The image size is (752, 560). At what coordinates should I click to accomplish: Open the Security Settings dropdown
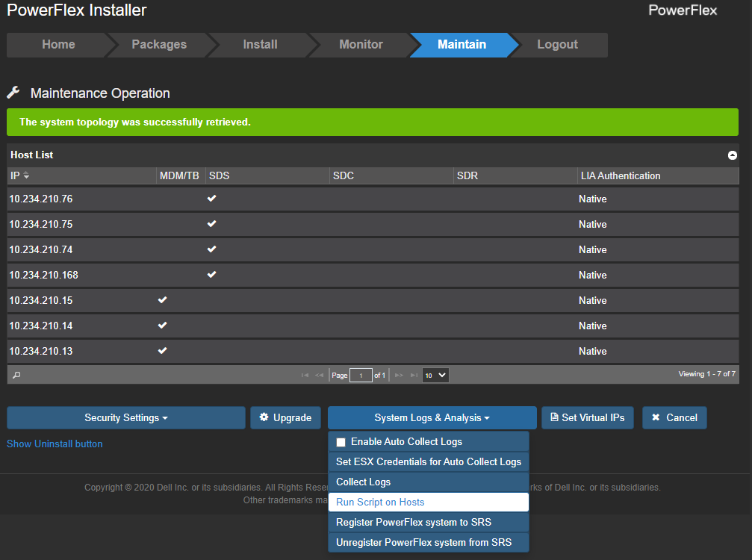pos(125,417)
